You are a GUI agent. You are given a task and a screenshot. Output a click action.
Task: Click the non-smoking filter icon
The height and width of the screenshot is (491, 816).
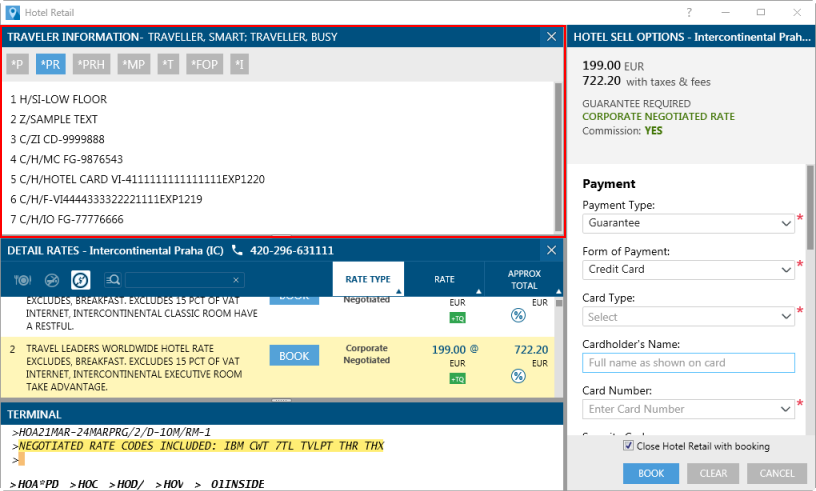point(52,280)
